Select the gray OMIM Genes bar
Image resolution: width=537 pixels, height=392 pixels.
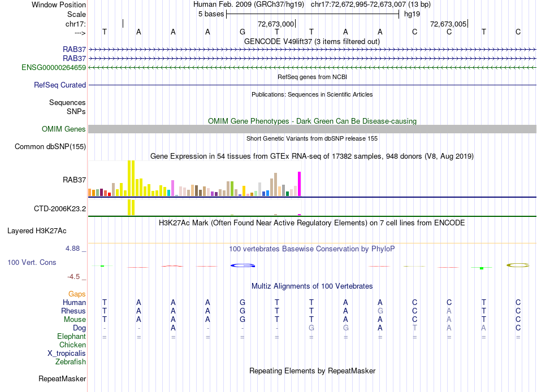313,129
